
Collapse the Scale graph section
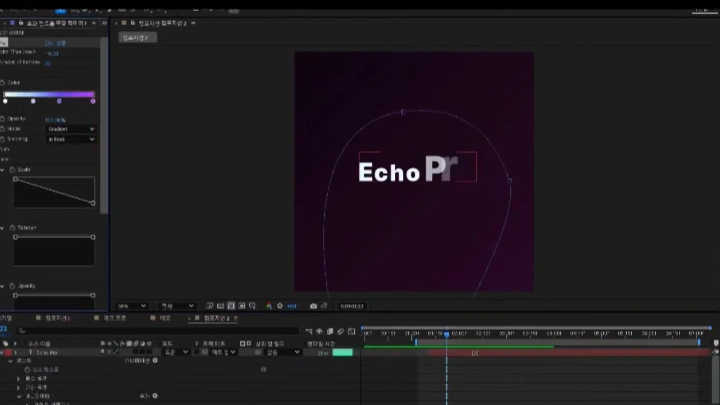click(x=3, y=170)
